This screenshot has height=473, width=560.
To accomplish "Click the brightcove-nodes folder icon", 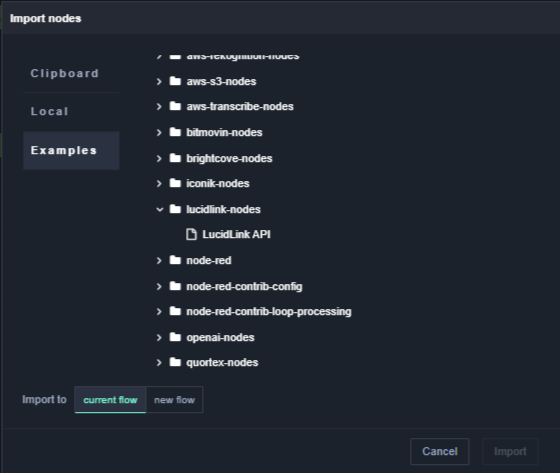I will point(175,158).
